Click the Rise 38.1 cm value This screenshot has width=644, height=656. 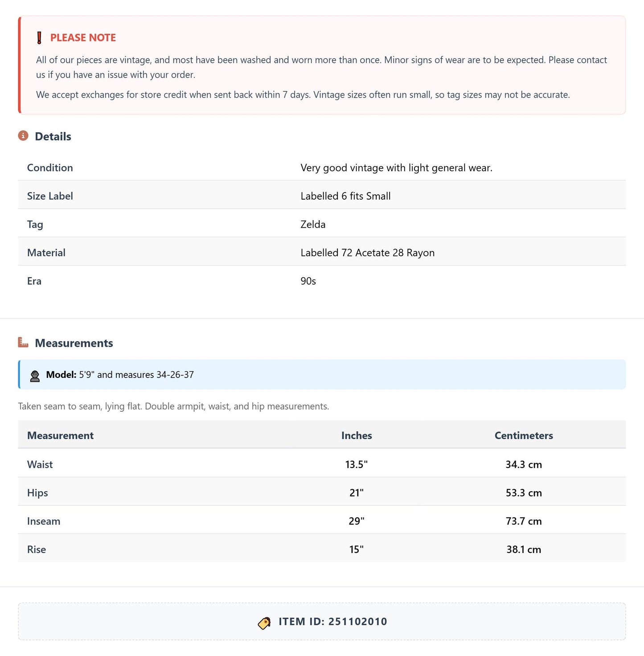point(524,549)
